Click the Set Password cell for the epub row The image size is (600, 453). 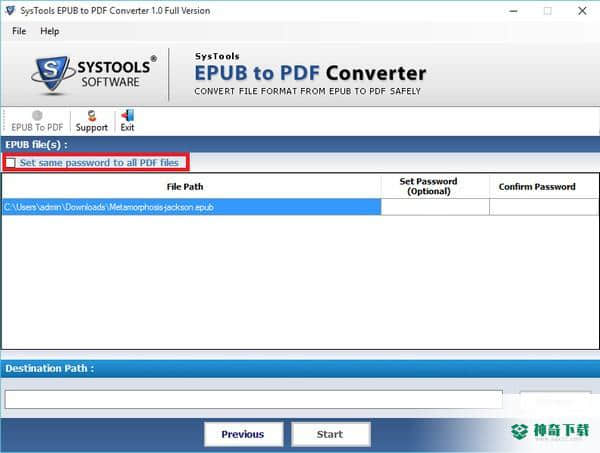[435, 207]
